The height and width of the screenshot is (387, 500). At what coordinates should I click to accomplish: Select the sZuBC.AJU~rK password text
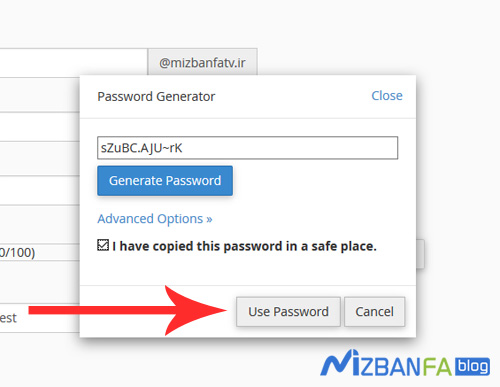141,148
